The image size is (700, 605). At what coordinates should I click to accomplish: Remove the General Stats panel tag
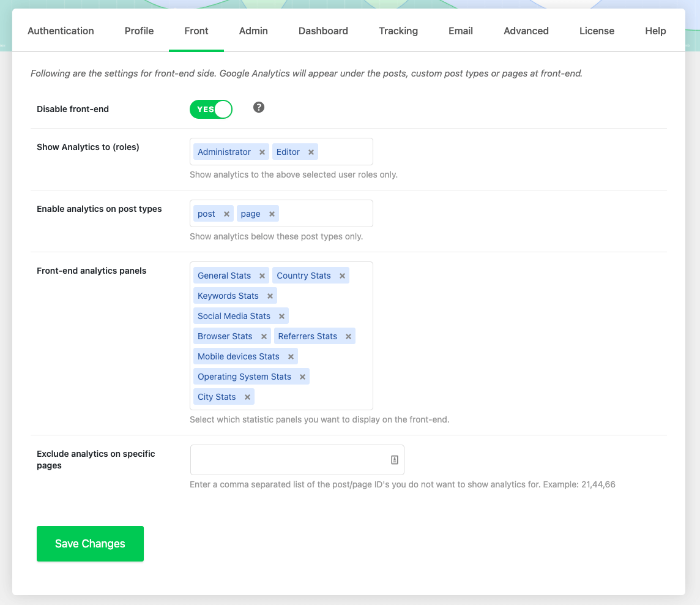(262, 276)
